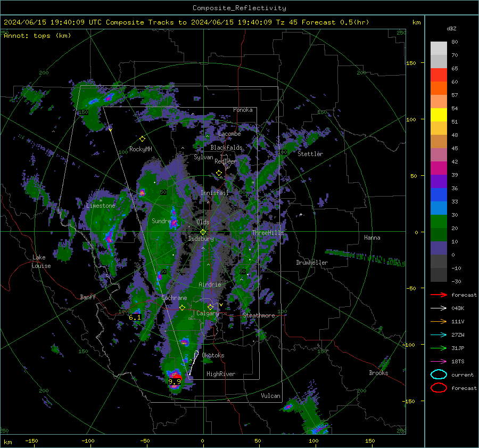This screenshot has height=448, width=479.
Task: Click the Innisfail city label
Action: coord(214,193)
